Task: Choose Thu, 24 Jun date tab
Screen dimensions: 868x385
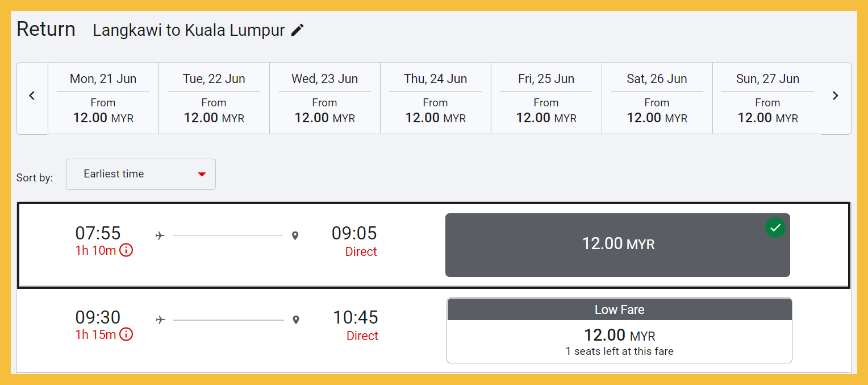Action: click(x=435, y=98)
